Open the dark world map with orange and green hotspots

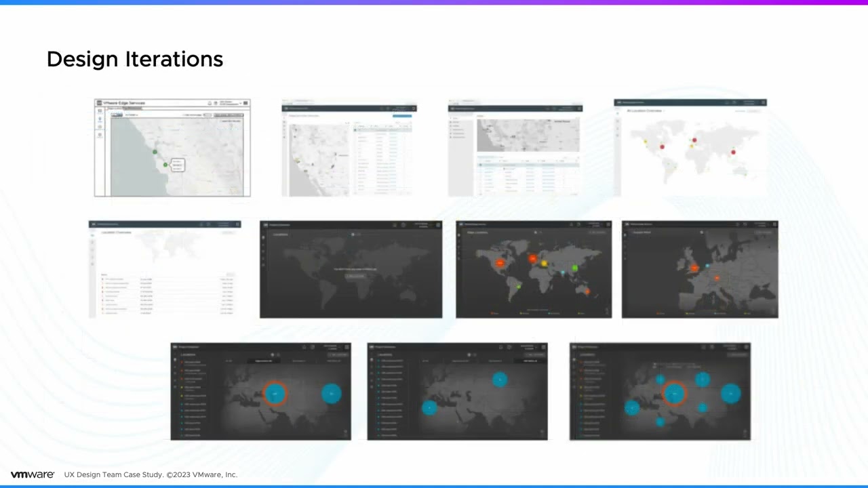click(x=534, y=269)
